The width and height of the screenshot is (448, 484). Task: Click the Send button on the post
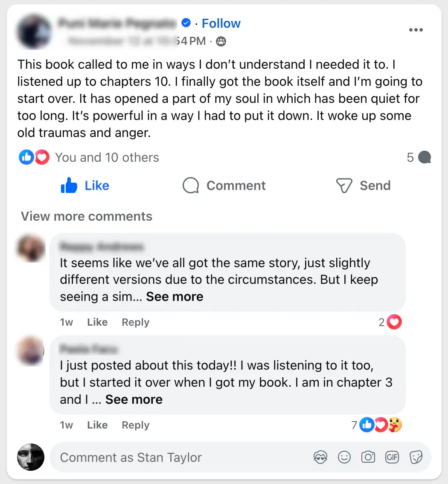pos(363,186)
